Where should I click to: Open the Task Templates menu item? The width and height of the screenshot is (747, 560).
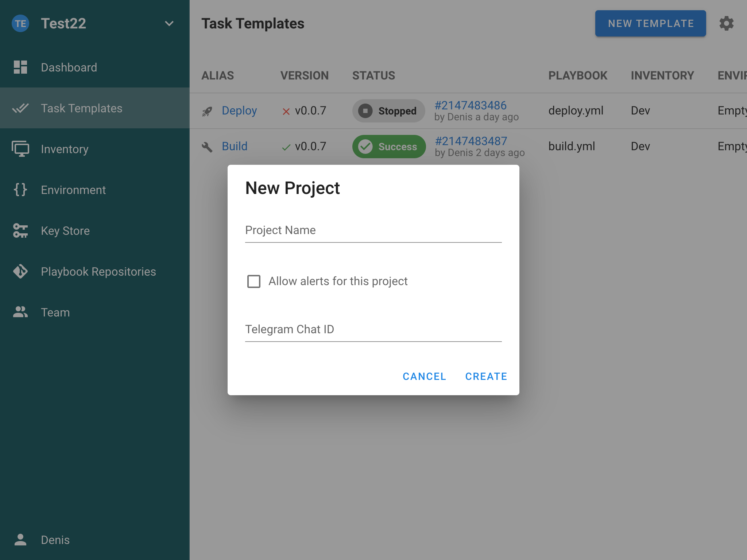click(x=82, y=108)
